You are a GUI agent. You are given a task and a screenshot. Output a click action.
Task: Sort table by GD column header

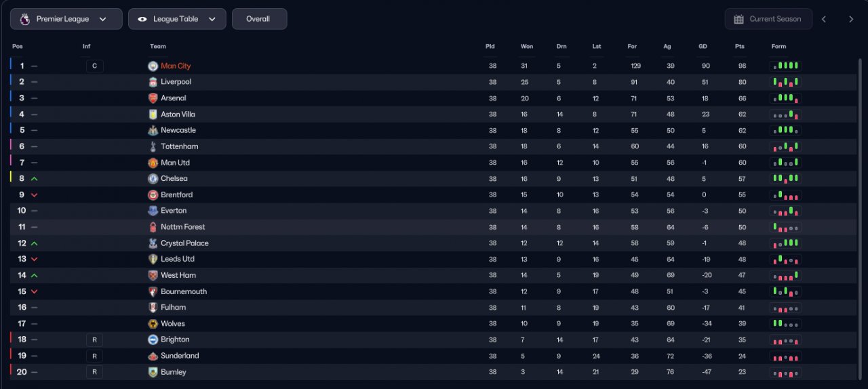point(703,46)
